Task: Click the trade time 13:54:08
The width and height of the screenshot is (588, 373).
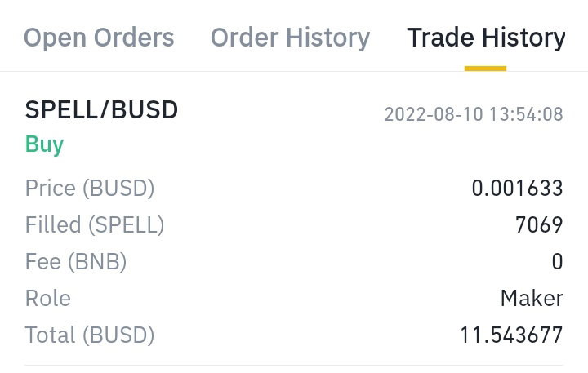Action: 526,114
